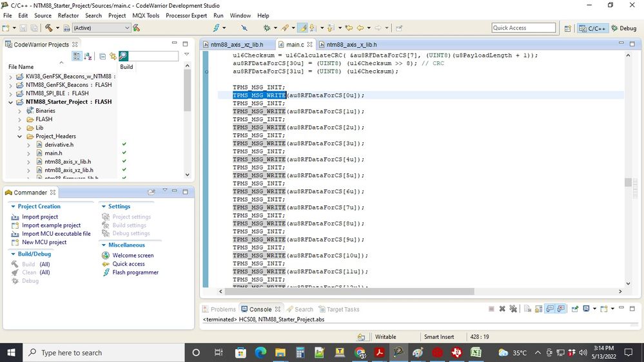Toggle the tree view mode button in Projects
This screenshot has height=362, width=644.
(77, 56)
